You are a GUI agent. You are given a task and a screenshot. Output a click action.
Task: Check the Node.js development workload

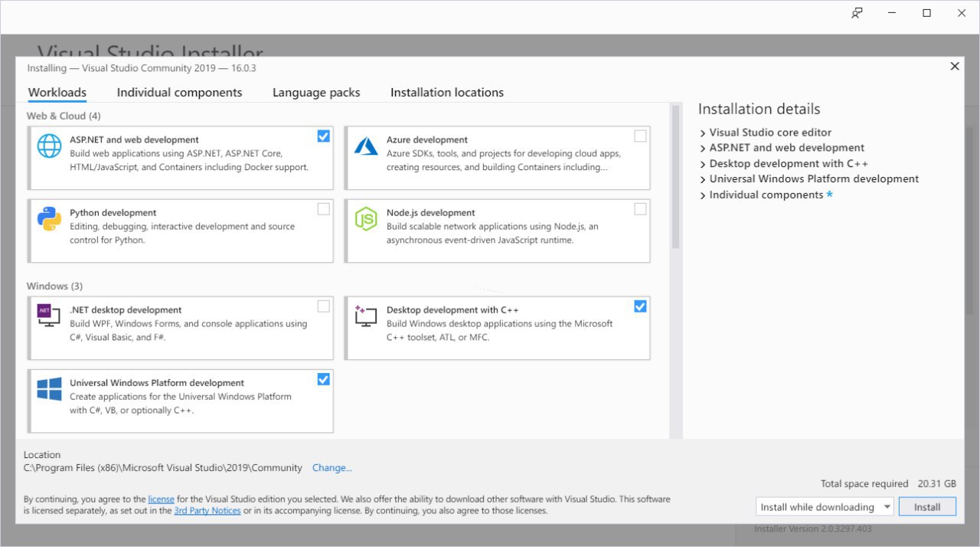pyautogui.click(x=640, y=209)
